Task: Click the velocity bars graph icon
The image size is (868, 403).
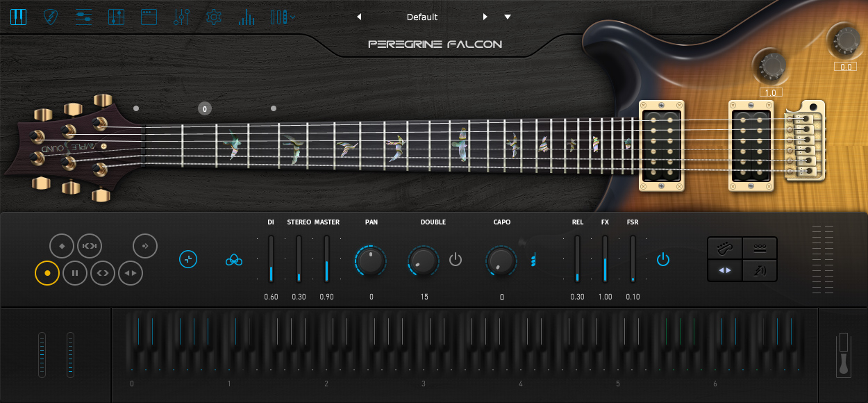Action: 247,17
